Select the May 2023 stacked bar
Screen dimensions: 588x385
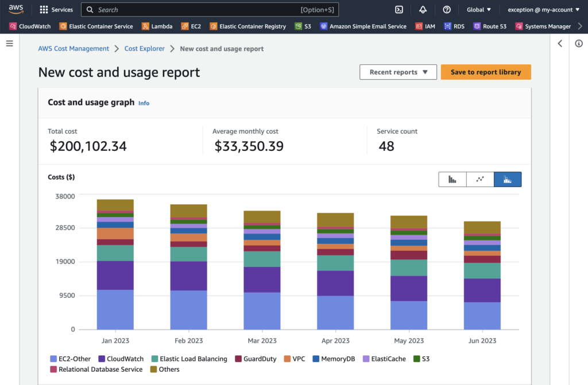pyautogui.click(x=409, y=273)
